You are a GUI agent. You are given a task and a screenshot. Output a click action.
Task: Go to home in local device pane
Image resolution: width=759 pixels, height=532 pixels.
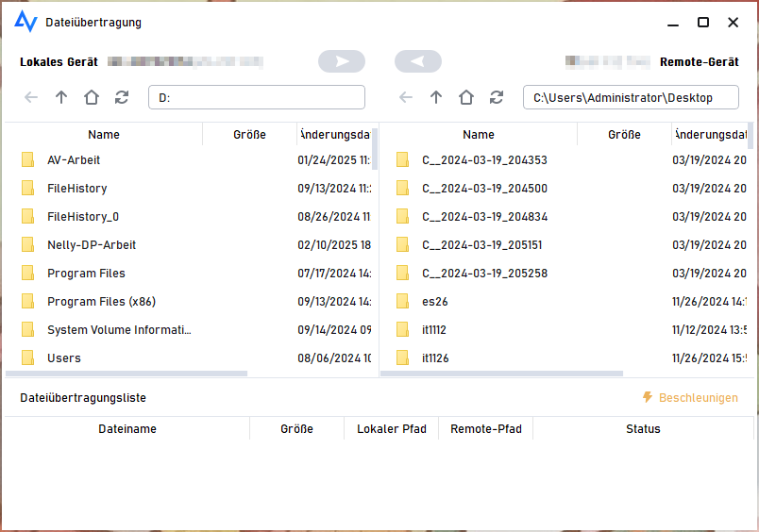pos(91,98)
